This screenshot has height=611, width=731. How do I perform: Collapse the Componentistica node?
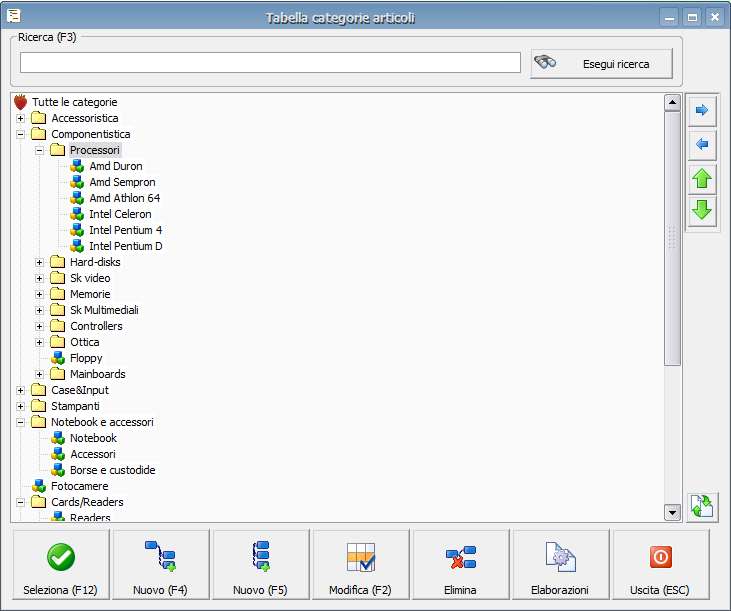21,134
